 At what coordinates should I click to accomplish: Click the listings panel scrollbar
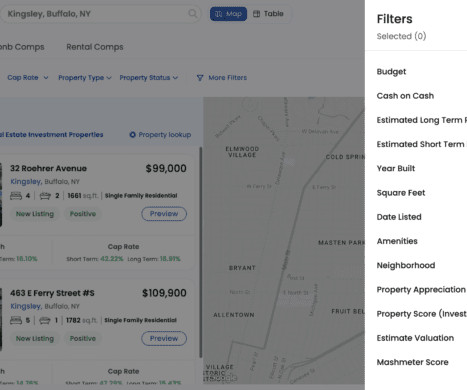click(x=201, y=252)
